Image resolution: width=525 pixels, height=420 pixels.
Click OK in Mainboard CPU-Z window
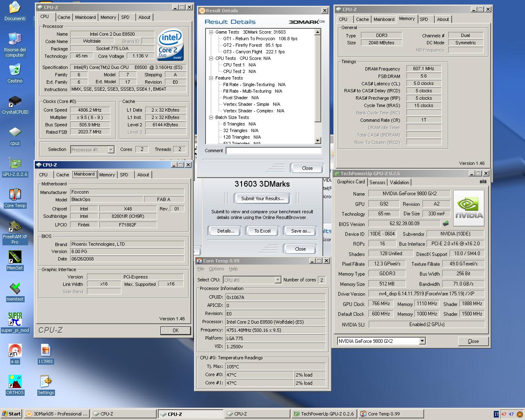click(x=176, y=330)
